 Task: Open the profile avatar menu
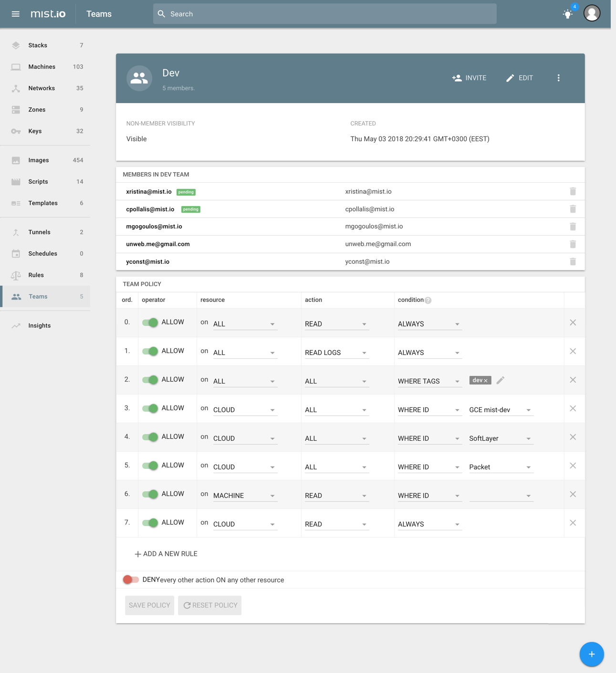click(x=592, y=14)
